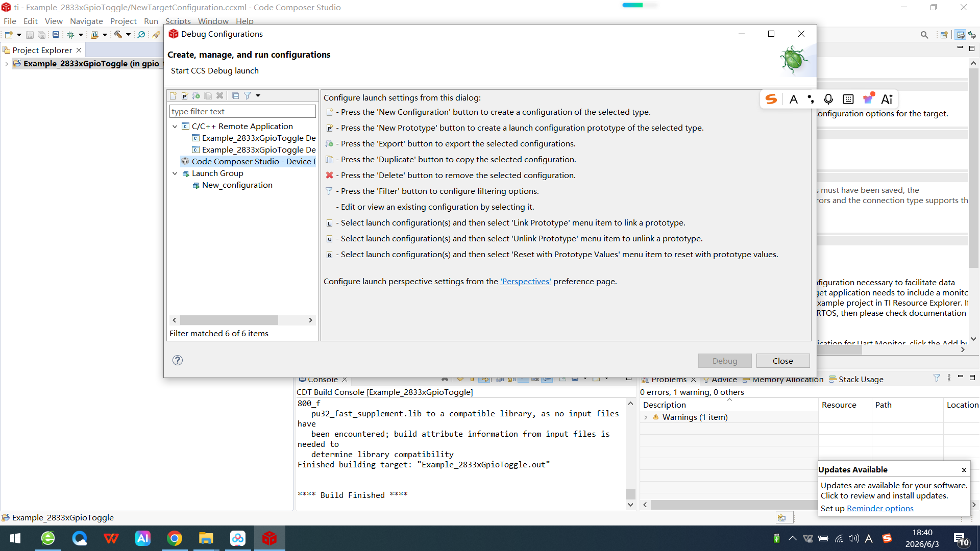Click the green Debug bug toolbar icon
The image size is (980, 551).
[x=71, y=35]
